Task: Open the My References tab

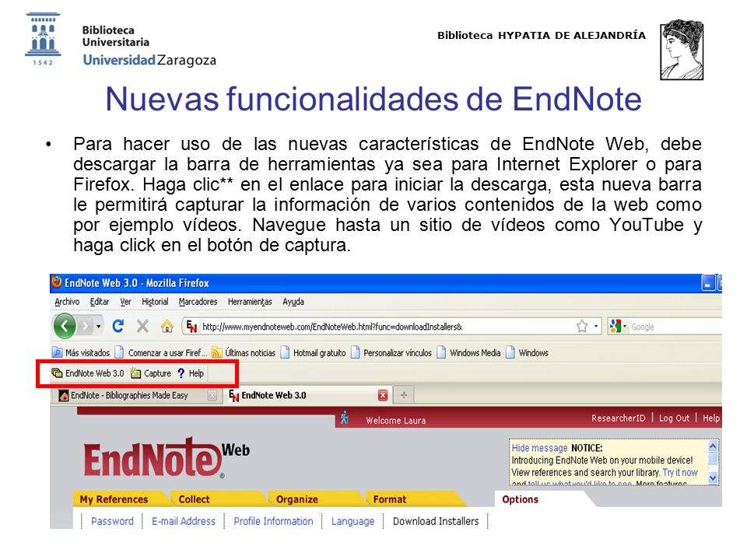Action: click(x=114, y=499)
